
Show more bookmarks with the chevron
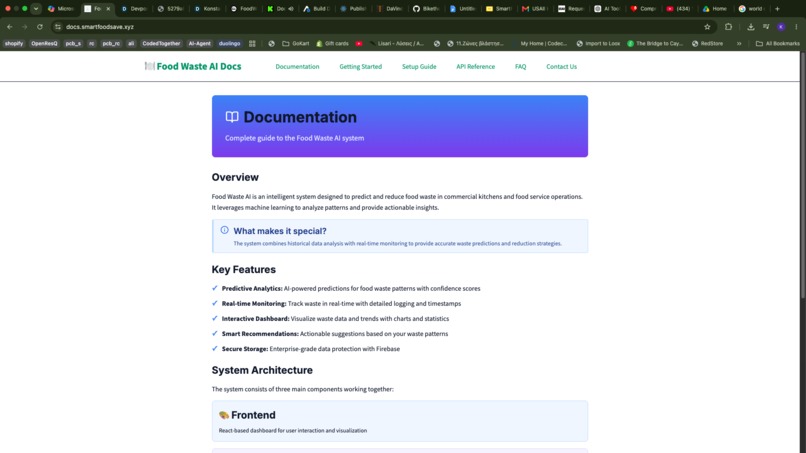(x=739, y=44)
